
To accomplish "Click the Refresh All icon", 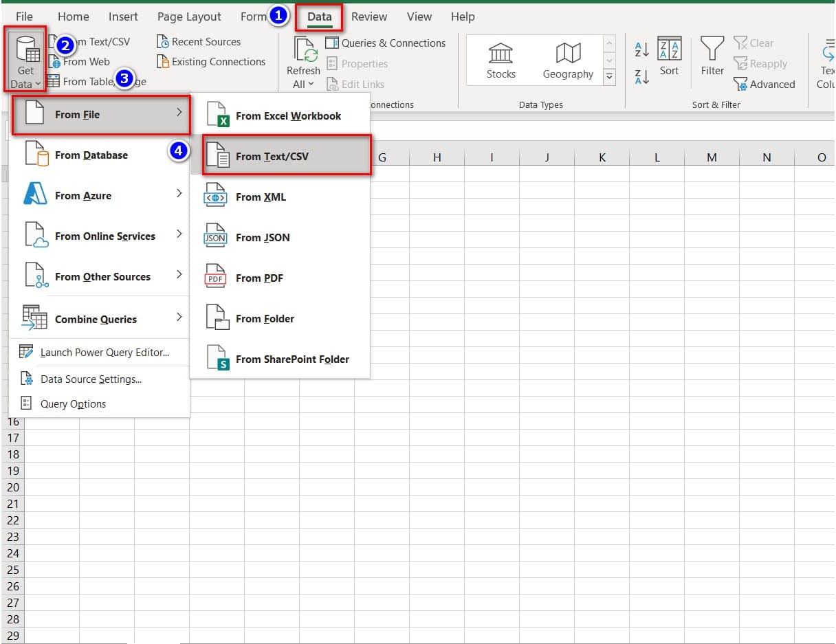I will (303, 52).
